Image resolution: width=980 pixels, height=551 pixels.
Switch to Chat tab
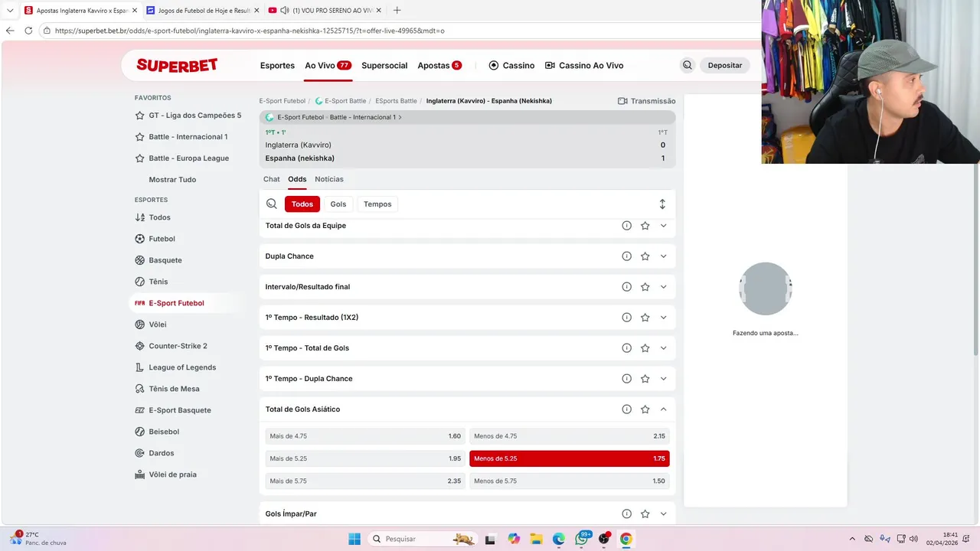tap(272, 179)
